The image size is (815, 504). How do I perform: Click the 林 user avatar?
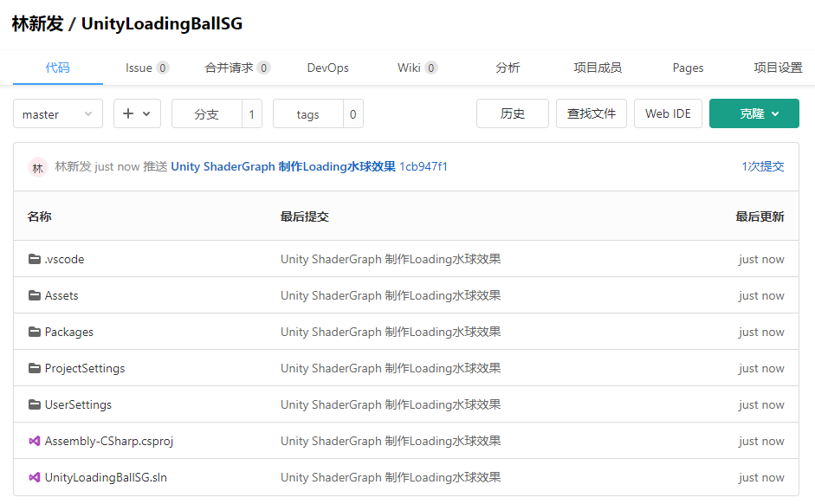click(38, 167)
